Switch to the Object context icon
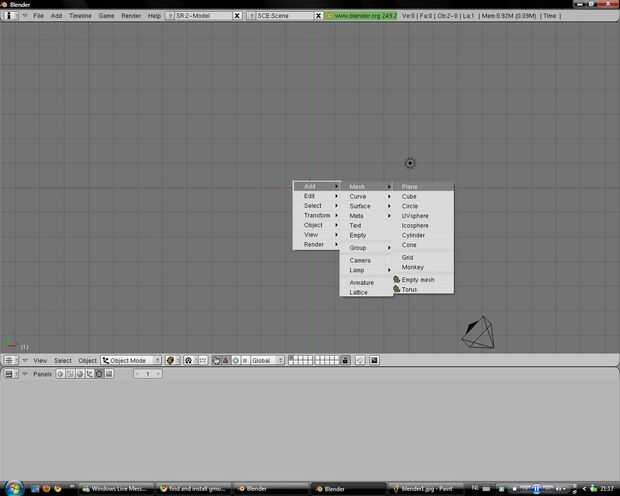The width and height of the screenshot is (620, 496). [90, 374]
